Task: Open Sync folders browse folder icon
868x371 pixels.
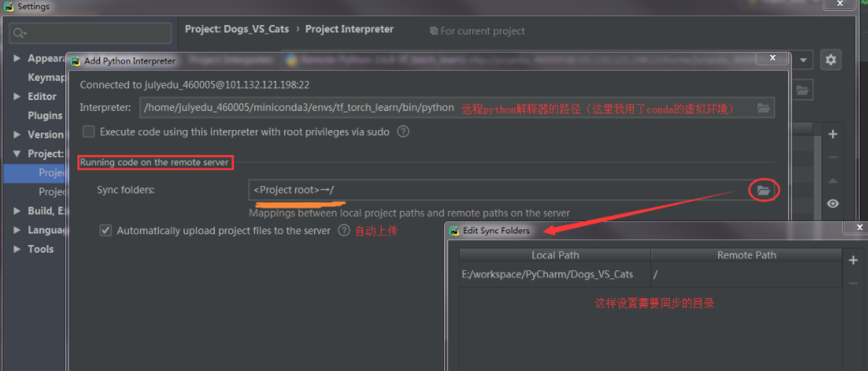Action: (x=763, y=191)
